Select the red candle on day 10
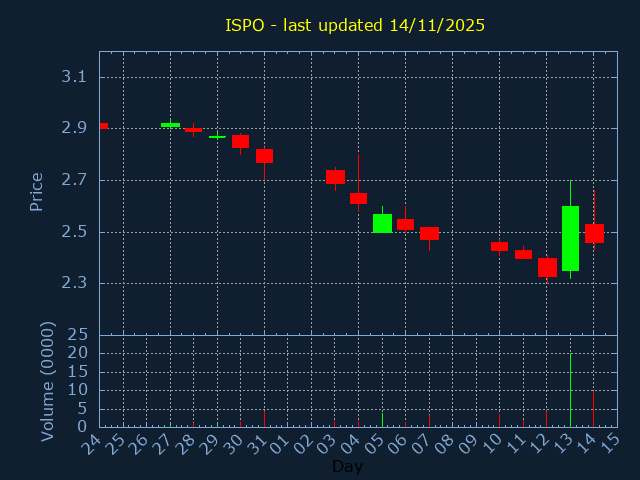The width and height of the screenshot is (640, 480). click(499, 246)
